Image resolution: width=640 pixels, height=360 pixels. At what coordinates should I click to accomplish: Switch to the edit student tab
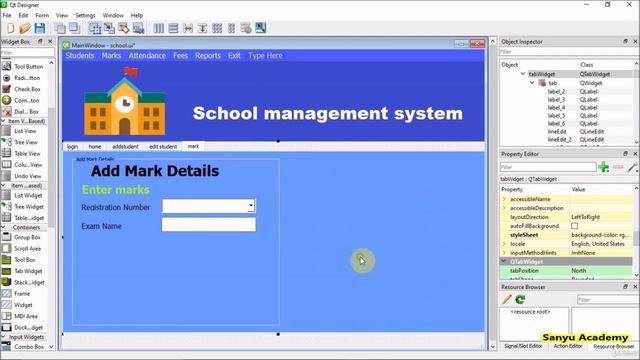pyautogui.click(x=163, y=147)
